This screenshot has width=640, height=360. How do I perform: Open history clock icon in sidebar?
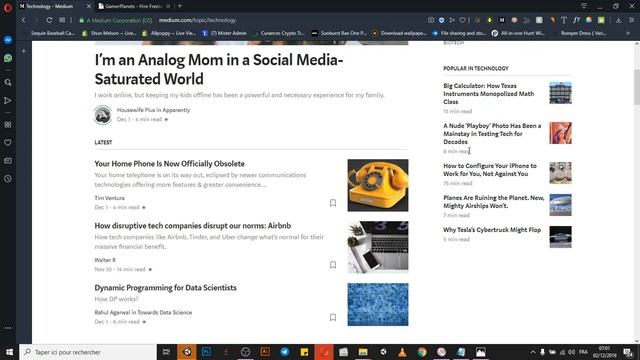click(8, 178)
